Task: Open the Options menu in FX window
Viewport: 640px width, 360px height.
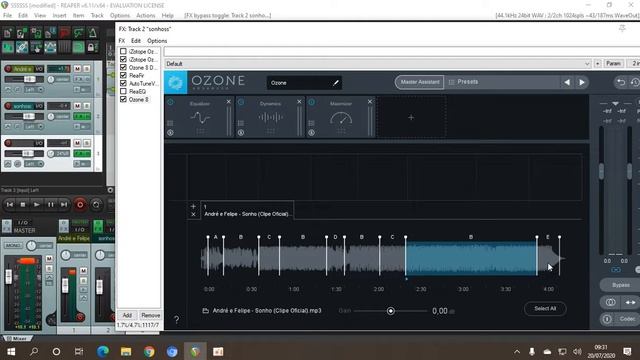Action: 157,41
